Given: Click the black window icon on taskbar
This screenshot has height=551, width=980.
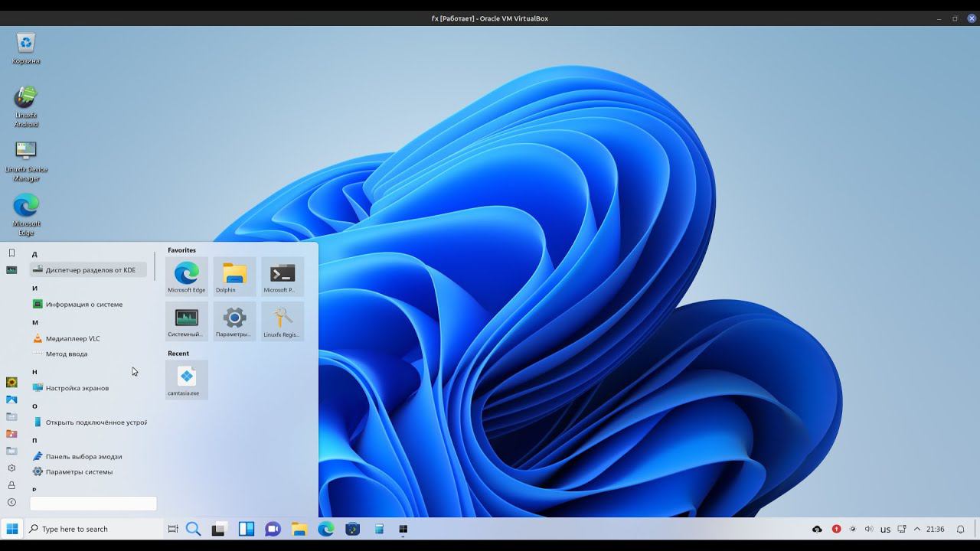Looking at the screenshot, I should click(x=403, y=529).
